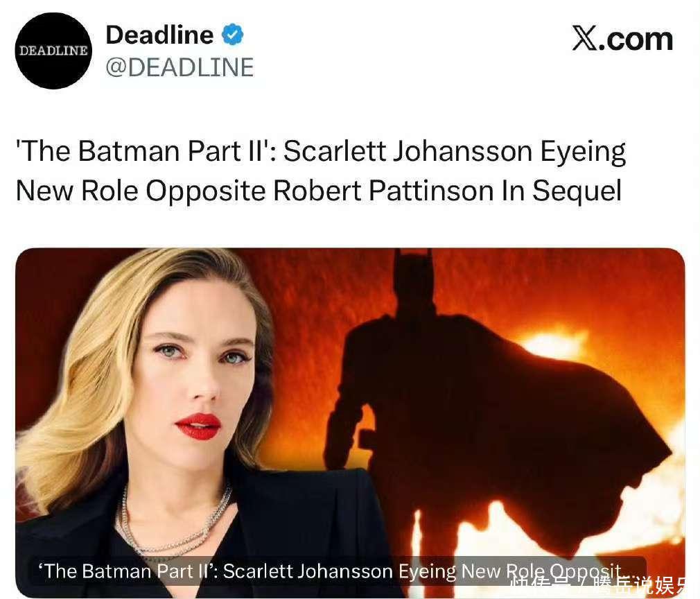
Task: Click the Batman cowl ears in the picture
Action: (x=414, y=258)
